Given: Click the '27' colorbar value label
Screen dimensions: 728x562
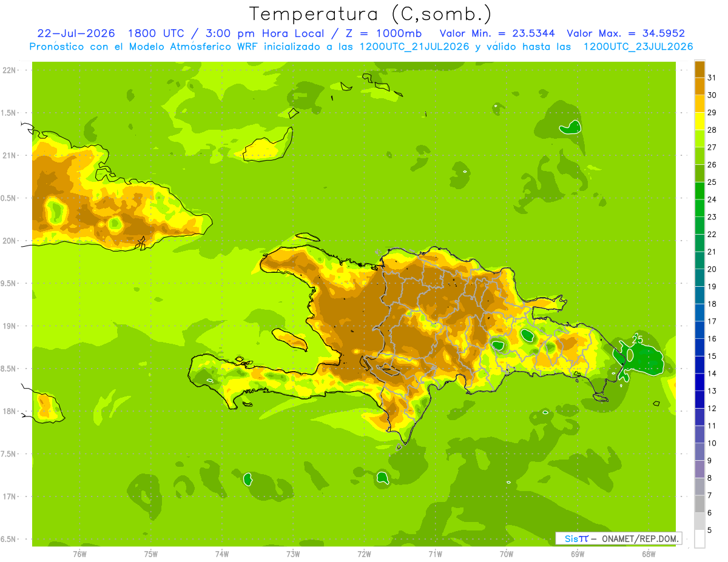Looking at the screenshot, I should tap(712, 147).
